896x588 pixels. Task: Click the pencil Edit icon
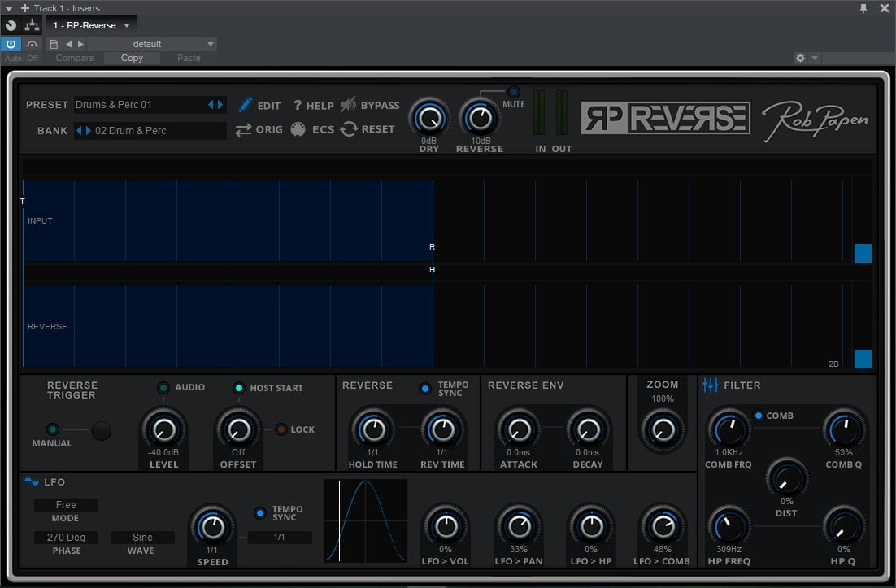pos(246,105)
